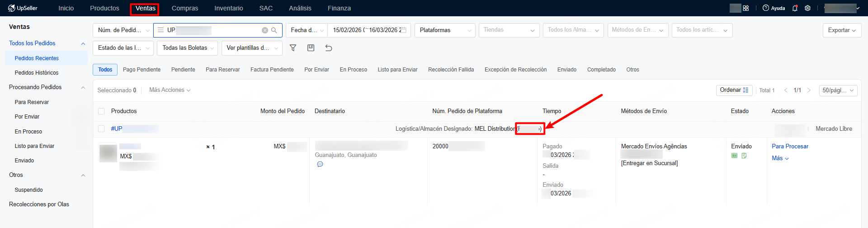
Task: Open the notifications bell
Action: pyautogui.click(x=795, y=8)
